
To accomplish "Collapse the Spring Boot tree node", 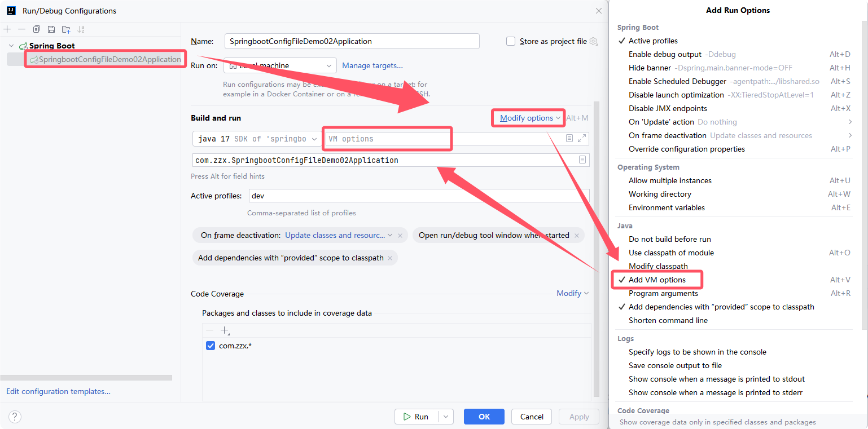I will [11, 46].
